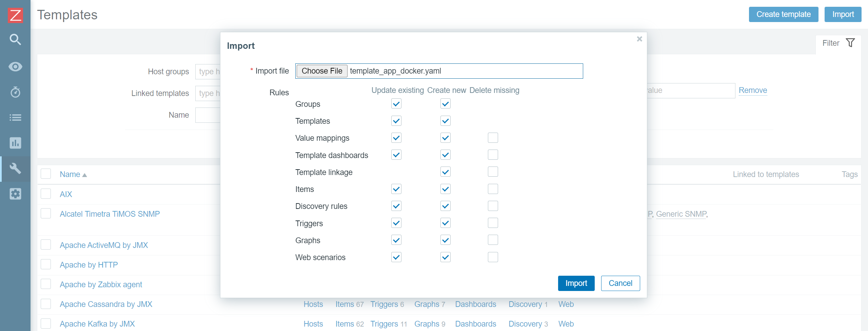Uncheck Create new for Template linkage
Screen dimensions: 868x331
pyautogui.click(x=446, y=172)
